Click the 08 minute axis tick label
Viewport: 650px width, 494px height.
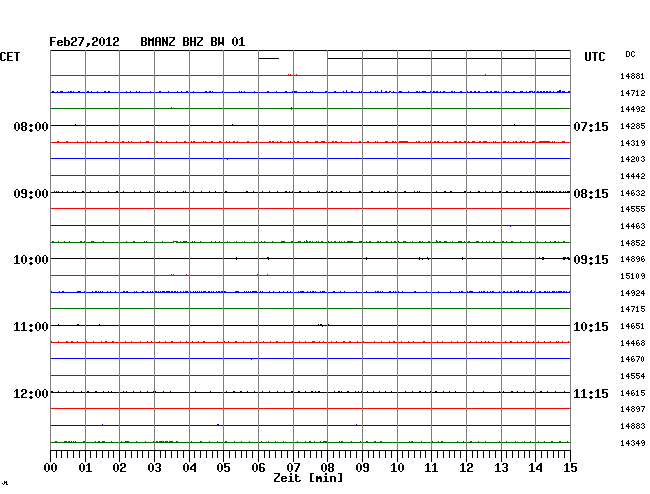point(327,468)
